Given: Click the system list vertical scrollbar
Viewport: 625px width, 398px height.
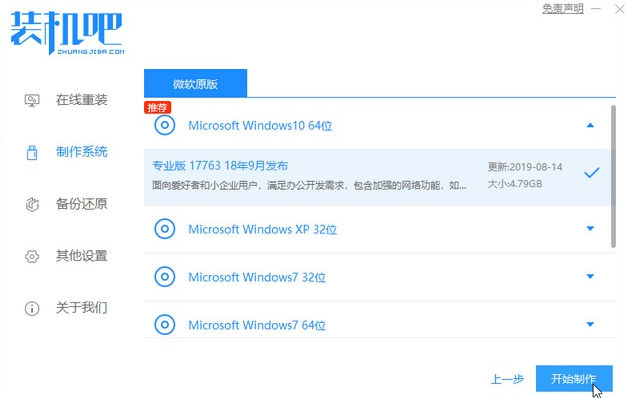Looking at the screenshot, I should click(613, 176).
